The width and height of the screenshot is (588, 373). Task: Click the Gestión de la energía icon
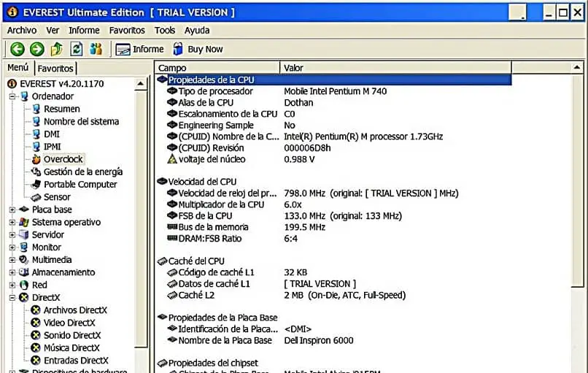coord(36,172)
